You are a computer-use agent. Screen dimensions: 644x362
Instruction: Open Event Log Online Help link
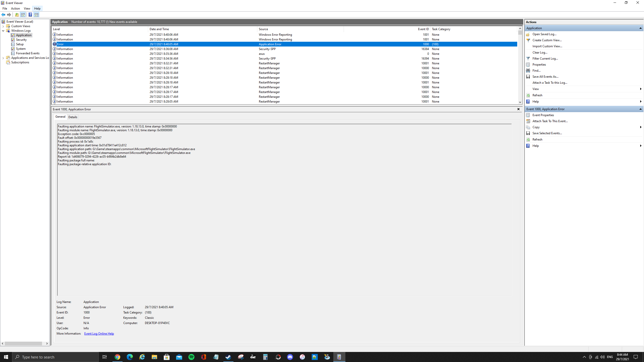[x=99, y=334]
